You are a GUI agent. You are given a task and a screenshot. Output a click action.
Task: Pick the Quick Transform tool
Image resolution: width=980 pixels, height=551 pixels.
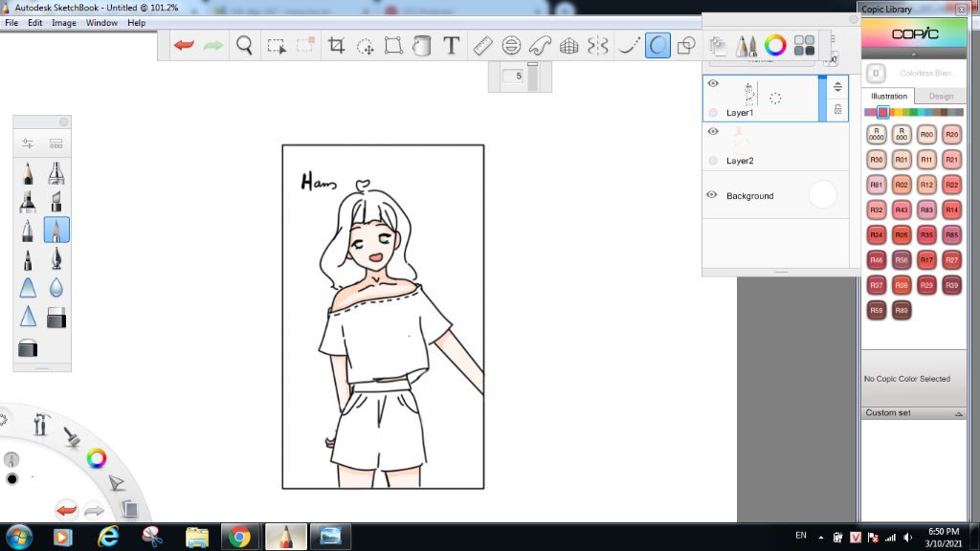click(365, 46)
